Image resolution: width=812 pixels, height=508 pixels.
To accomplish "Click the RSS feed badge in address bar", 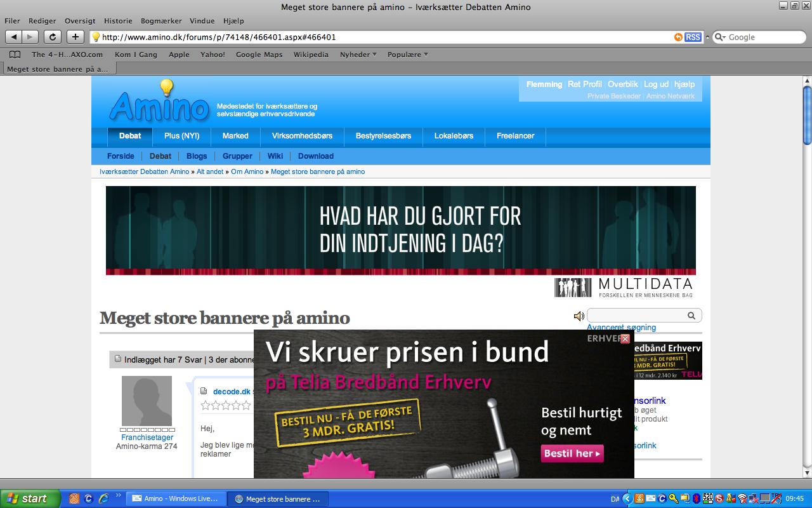I will 693,37.
